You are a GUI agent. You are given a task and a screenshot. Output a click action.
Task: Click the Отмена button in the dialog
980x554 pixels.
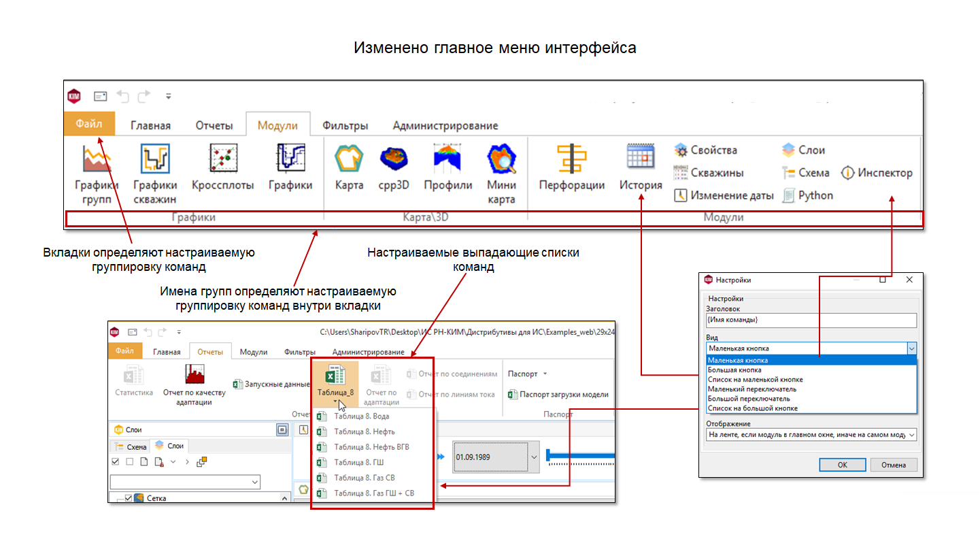tap(894, 465)
